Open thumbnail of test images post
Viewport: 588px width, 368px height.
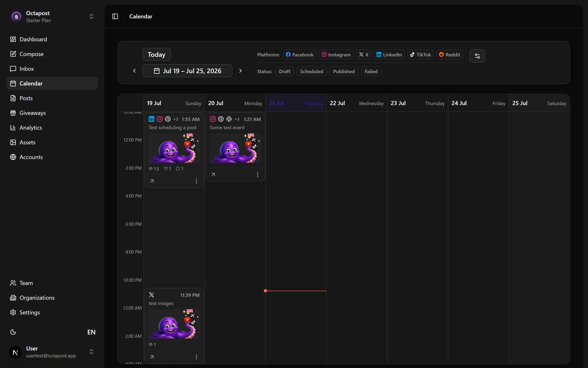click(174, 324)
